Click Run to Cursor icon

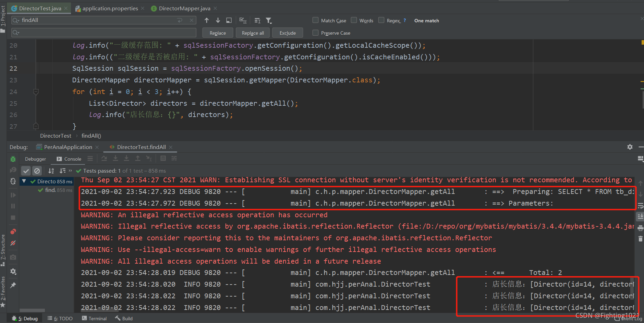click(x=149, y=158)
